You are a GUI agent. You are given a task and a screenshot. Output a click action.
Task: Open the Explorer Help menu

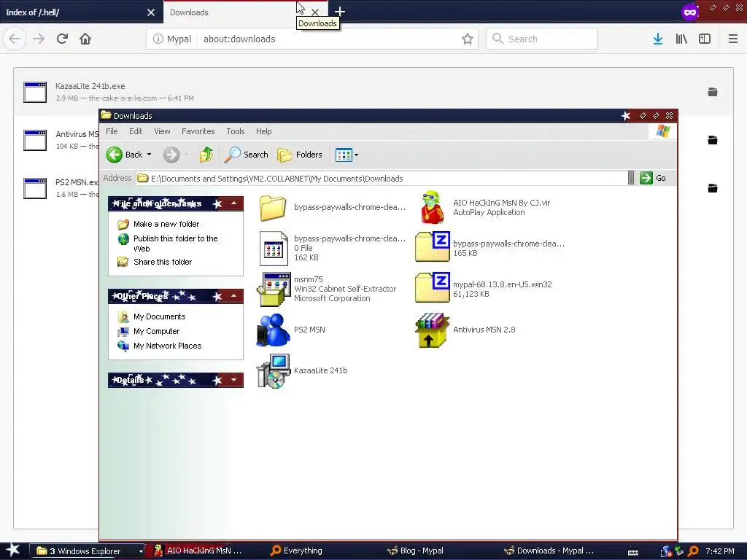tap(264, 131)
